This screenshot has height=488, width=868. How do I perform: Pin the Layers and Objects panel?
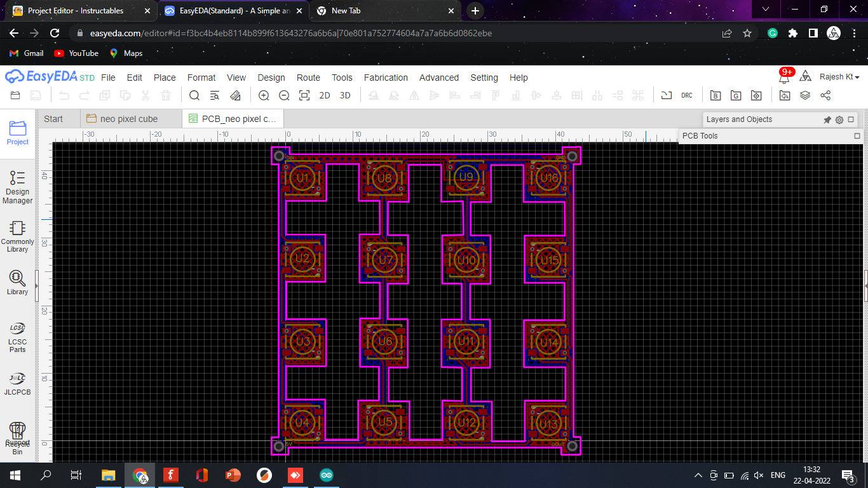click(827, 119)
